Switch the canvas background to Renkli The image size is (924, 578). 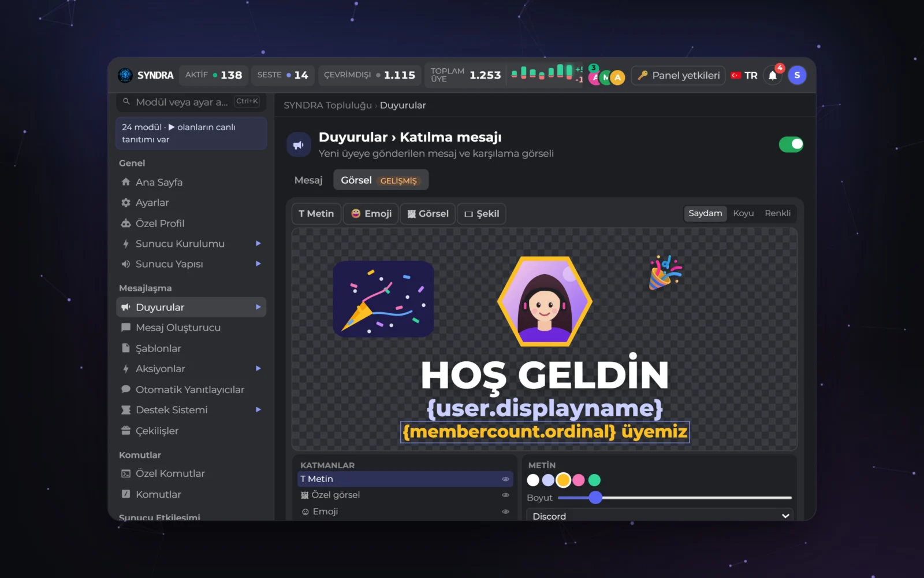tap(777, 213)
